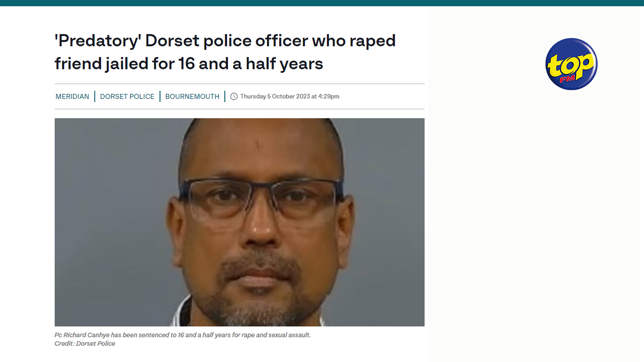Select the word 'Predatory' in the headline
This screenshot has height=362, width=644.
(x=98, y=41)
